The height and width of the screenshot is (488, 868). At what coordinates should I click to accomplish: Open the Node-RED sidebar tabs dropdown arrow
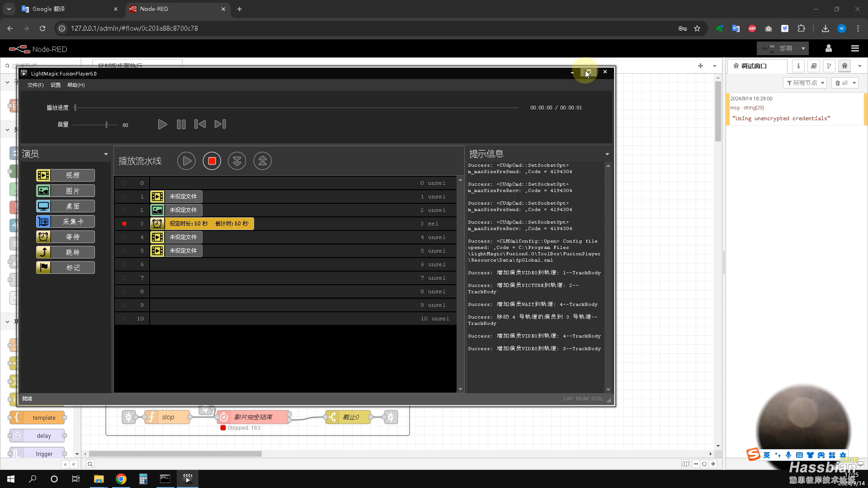click(860, 66)
